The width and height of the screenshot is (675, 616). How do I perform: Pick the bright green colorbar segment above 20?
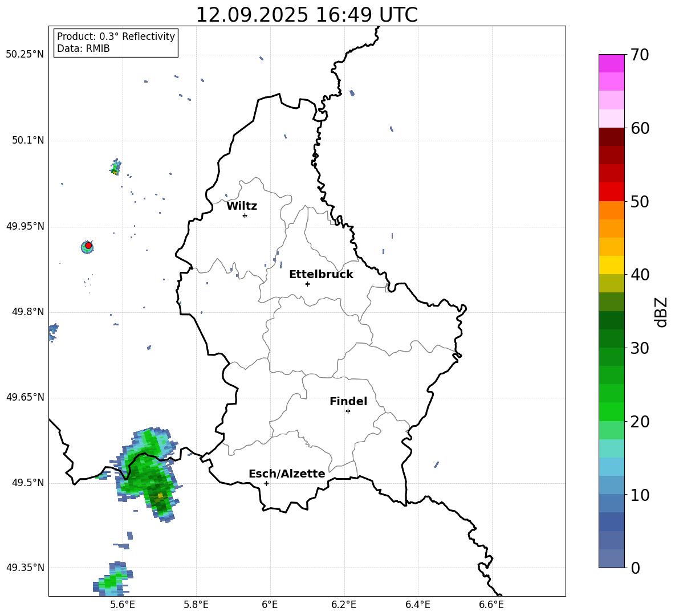pyautogui.click(x=611, y=411)
